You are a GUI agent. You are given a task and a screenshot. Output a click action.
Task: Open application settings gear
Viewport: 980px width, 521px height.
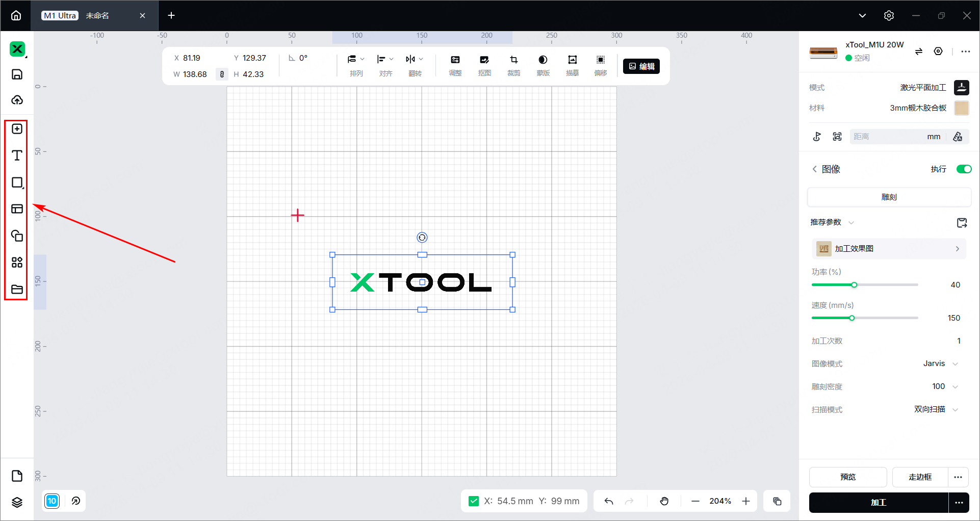click(889, 15)
